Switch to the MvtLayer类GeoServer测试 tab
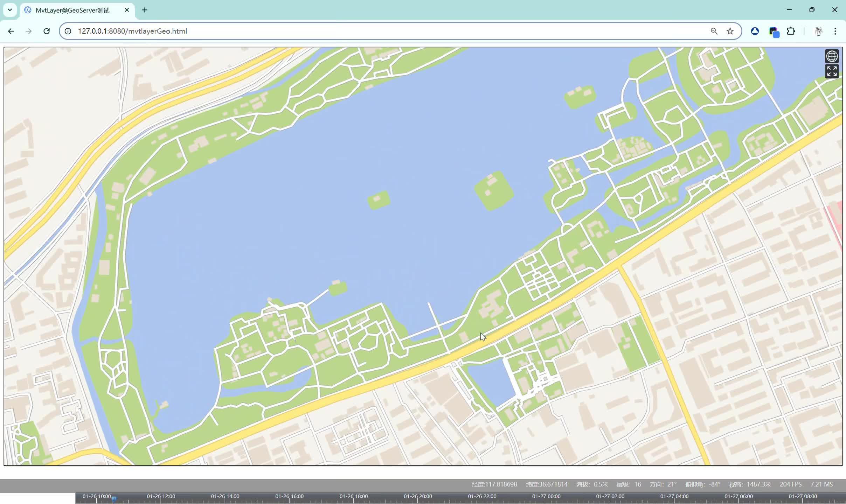 (72, 10)
